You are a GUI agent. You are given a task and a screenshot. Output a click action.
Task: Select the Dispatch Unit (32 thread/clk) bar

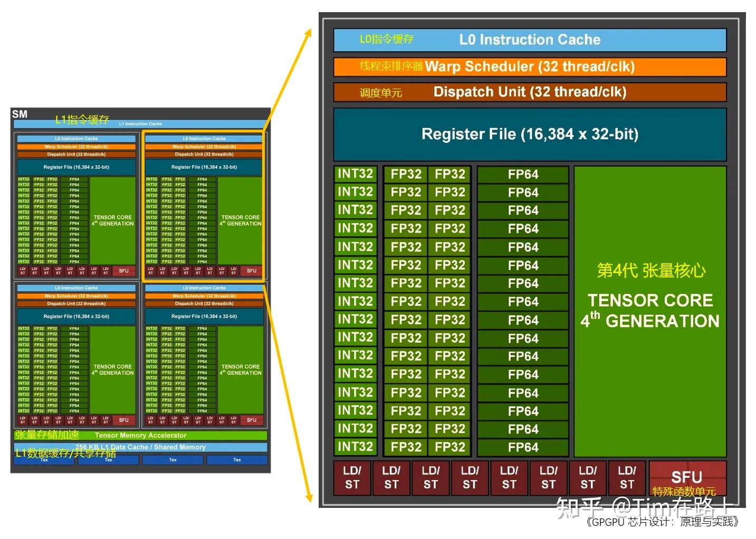[529, 92]
